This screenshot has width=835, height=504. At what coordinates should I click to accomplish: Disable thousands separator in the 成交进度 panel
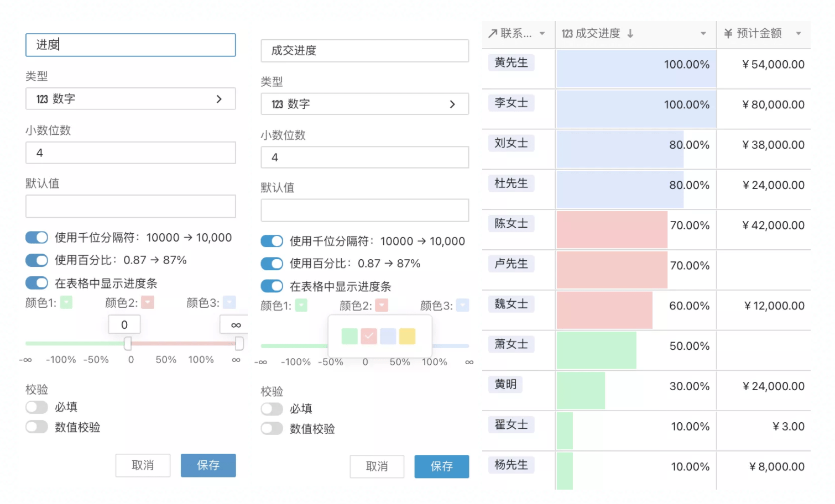click(272, 241)
